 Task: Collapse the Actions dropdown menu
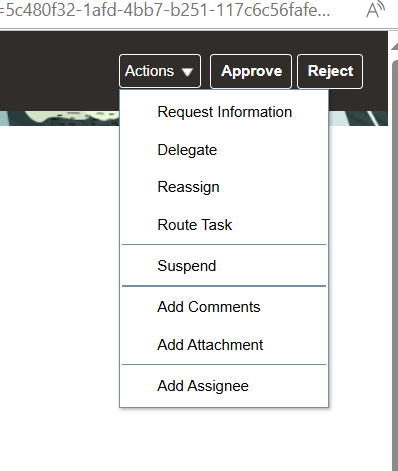[160, 71]
